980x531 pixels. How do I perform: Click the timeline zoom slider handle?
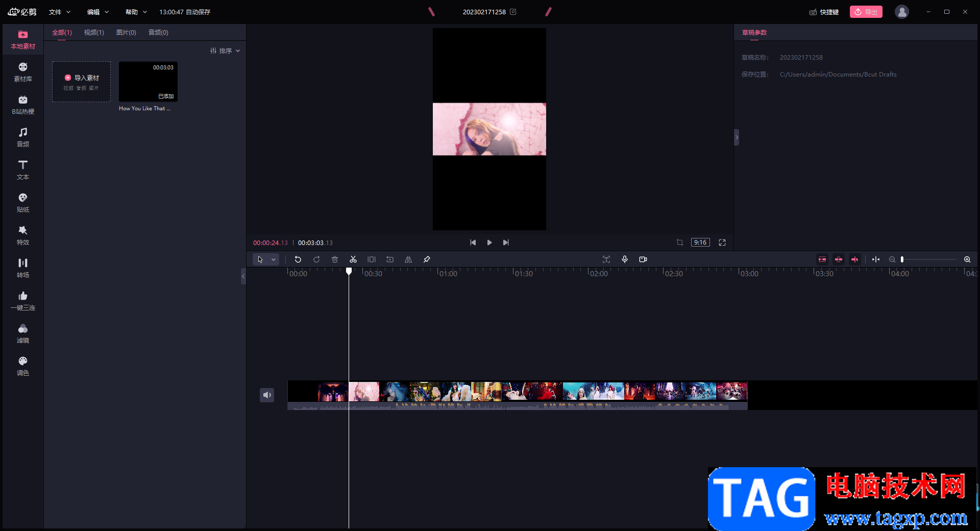pyautogui.click(x=902, y=259)
